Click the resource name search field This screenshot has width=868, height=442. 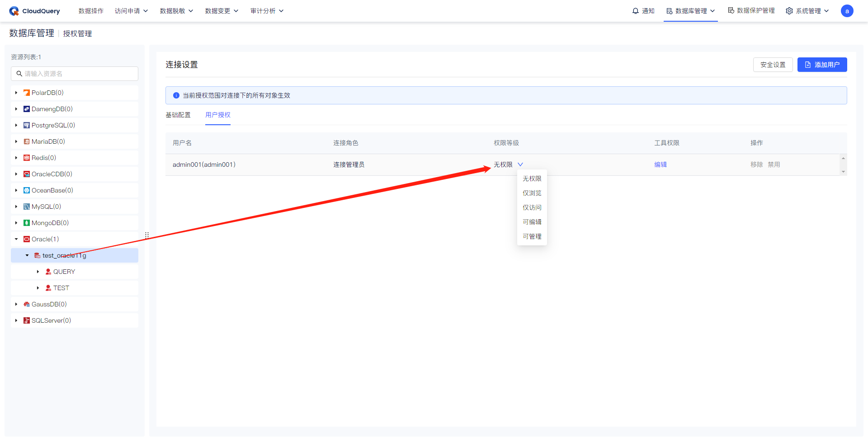75,74
